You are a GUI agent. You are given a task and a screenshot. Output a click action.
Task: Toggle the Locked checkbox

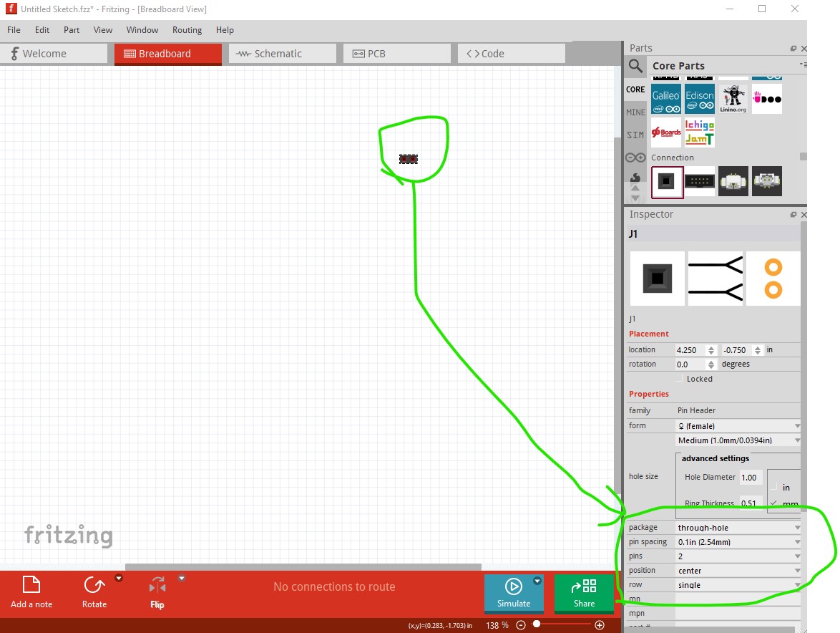tap(680, 379)
